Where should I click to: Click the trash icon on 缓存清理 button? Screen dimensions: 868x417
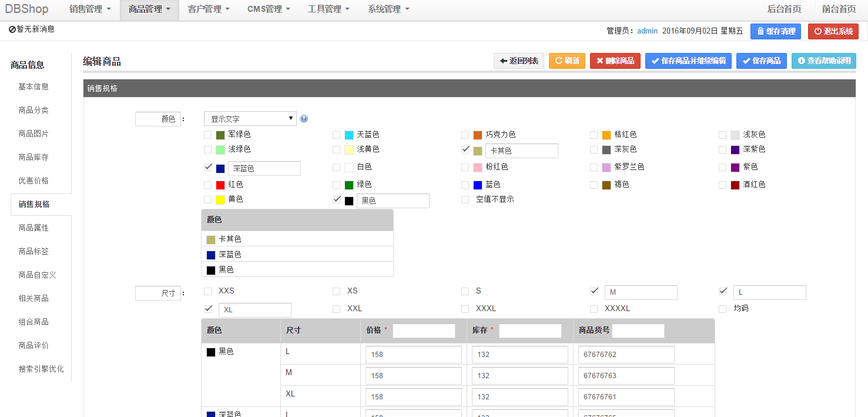click(x=760, y=31)
